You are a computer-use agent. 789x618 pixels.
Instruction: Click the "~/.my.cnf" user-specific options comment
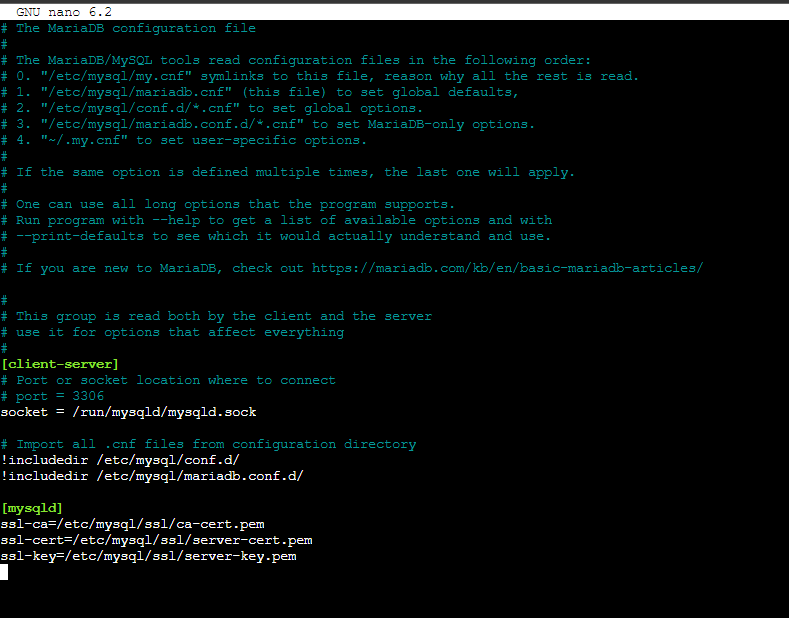(x=184, y=140)
